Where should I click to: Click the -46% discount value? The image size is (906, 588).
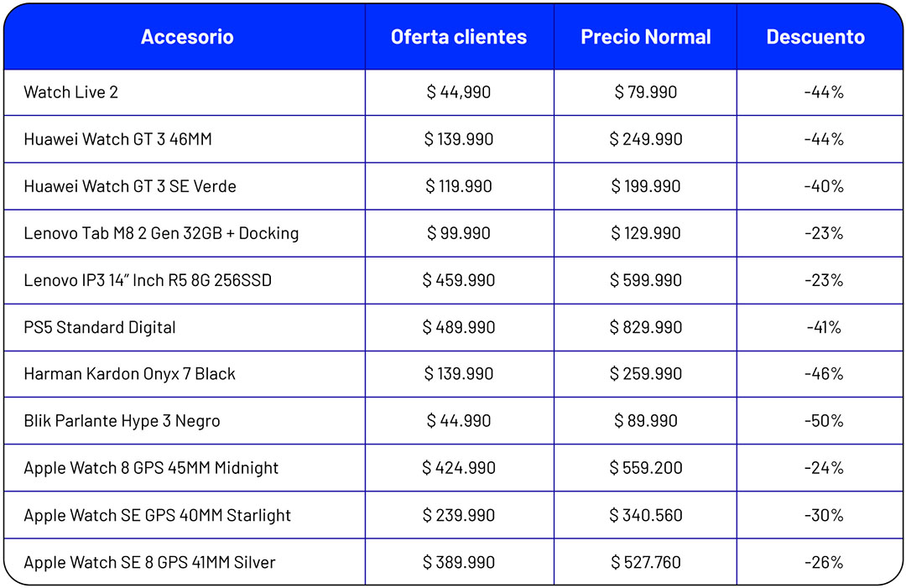[x=823, y=374]
